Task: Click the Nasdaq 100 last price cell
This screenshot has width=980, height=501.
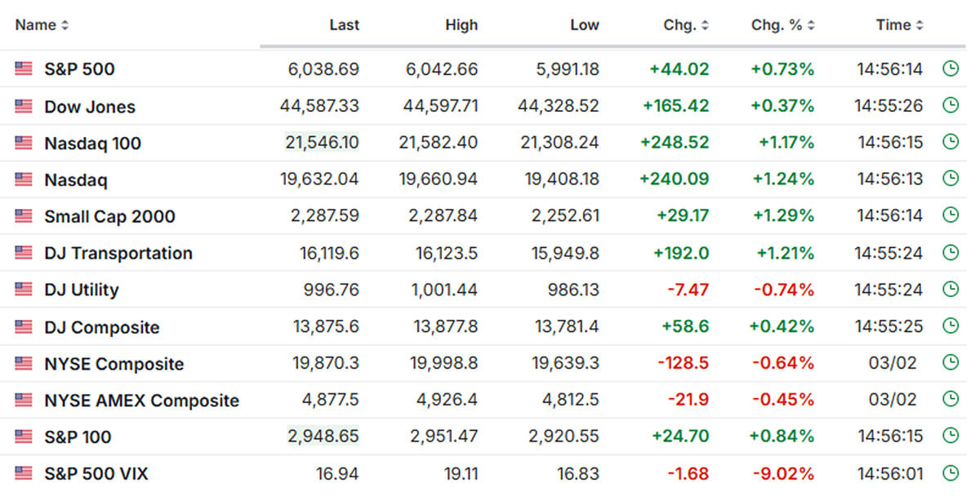Action: pyautogui.click(x=322, y=143)
